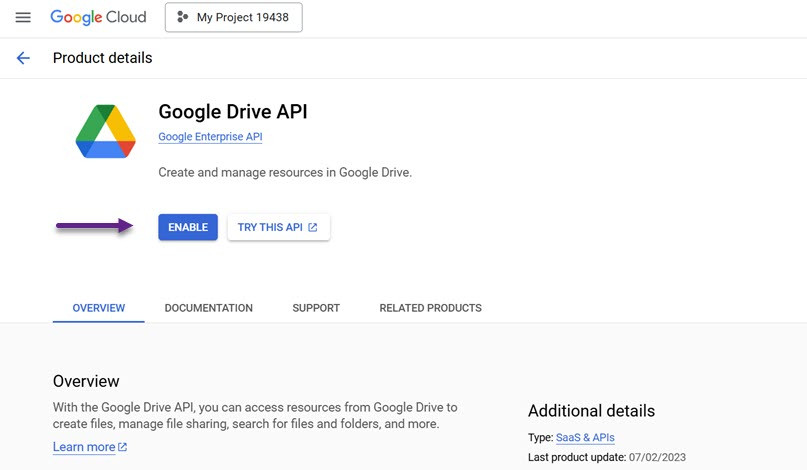Screen dimensions: 807x470
Task: Click the project picker icon beside My Project
Action: 183,17
